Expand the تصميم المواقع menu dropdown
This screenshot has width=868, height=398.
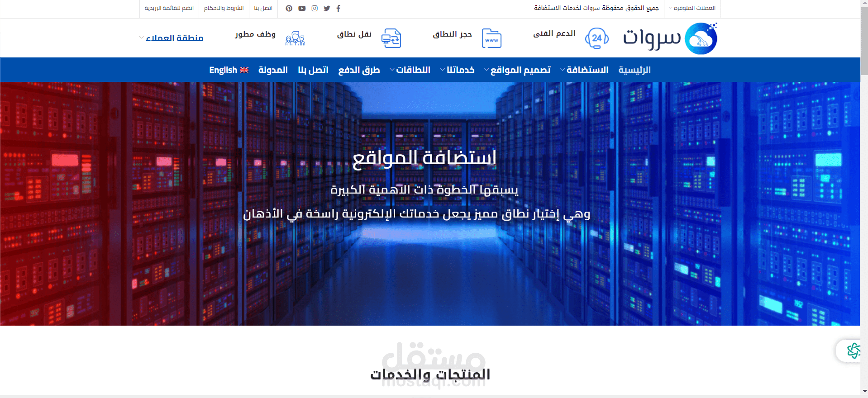coord(517,70)
